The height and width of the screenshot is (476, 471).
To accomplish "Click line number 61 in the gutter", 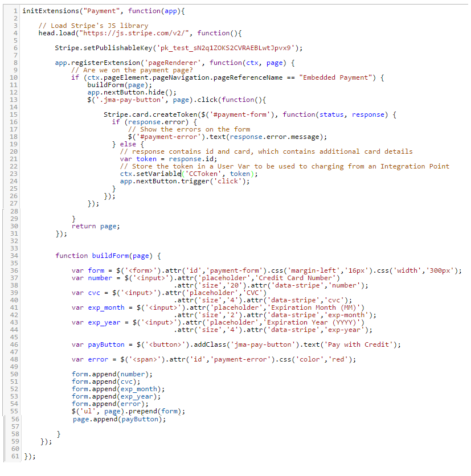I will [15, 456].
